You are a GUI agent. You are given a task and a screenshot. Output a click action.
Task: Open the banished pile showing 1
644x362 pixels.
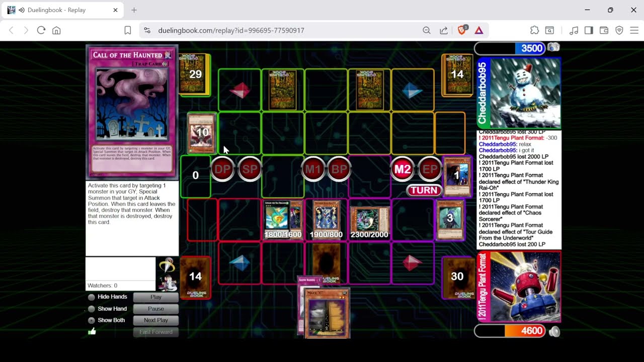[x=457, y=175]
